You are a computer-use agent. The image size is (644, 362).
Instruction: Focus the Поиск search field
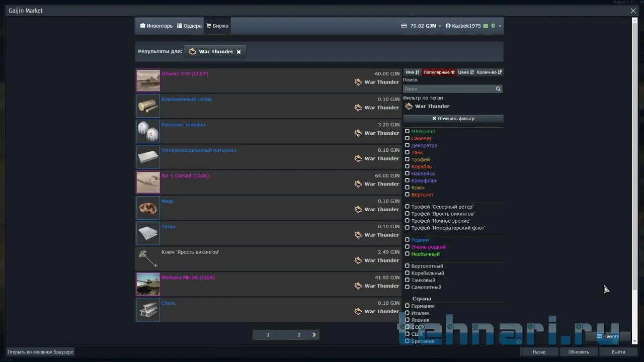point(449,89)
